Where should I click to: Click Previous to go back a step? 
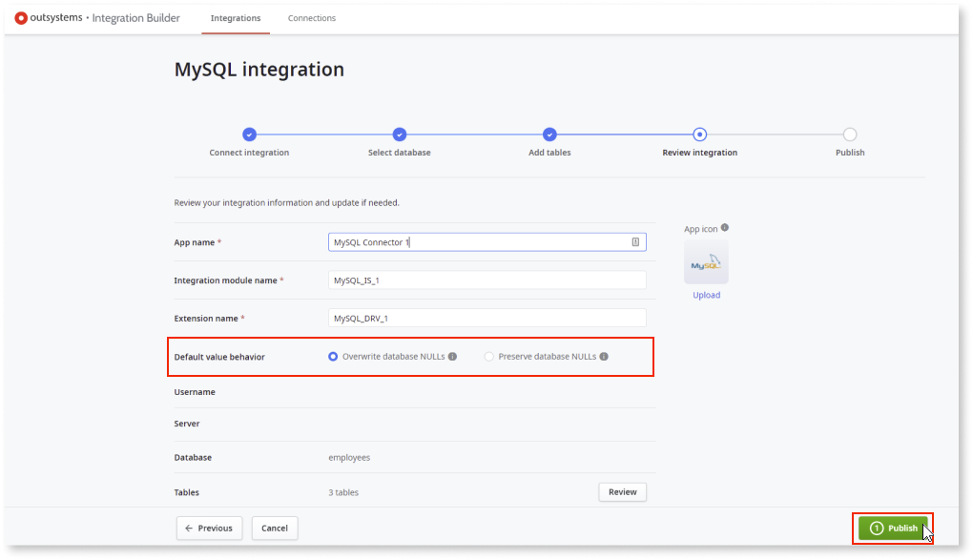click(209, 528)
